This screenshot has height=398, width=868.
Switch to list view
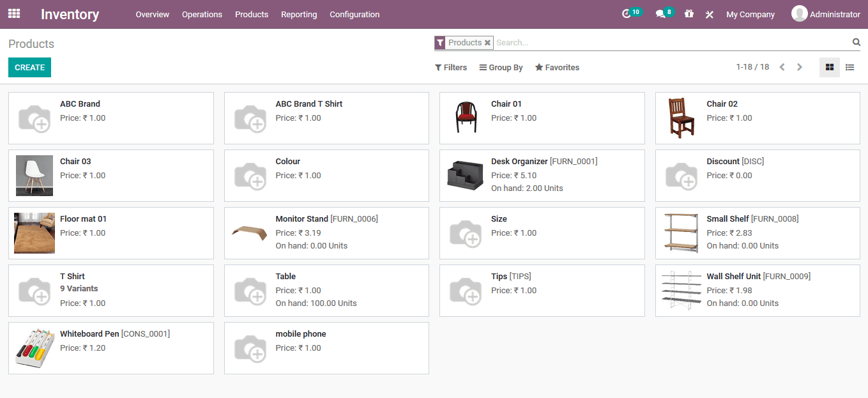[x=849, y=67]
